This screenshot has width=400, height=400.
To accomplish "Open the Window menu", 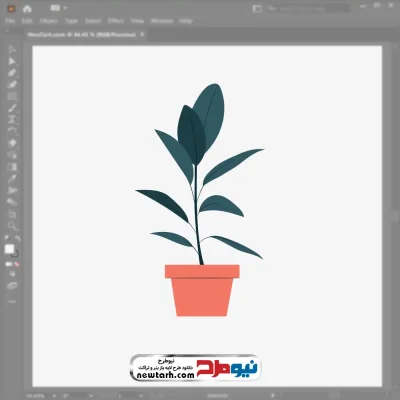I will pyautogui.click(x=162, y=21).
